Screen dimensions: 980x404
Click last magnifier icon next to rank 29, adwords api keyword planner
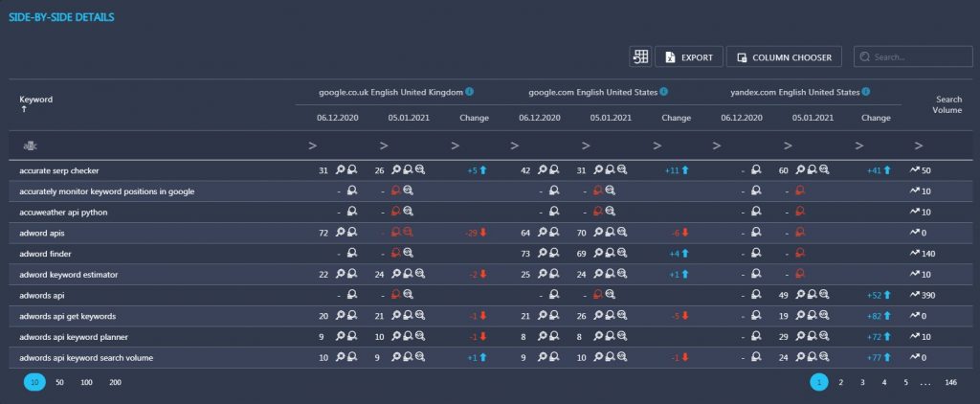point(824,336)
